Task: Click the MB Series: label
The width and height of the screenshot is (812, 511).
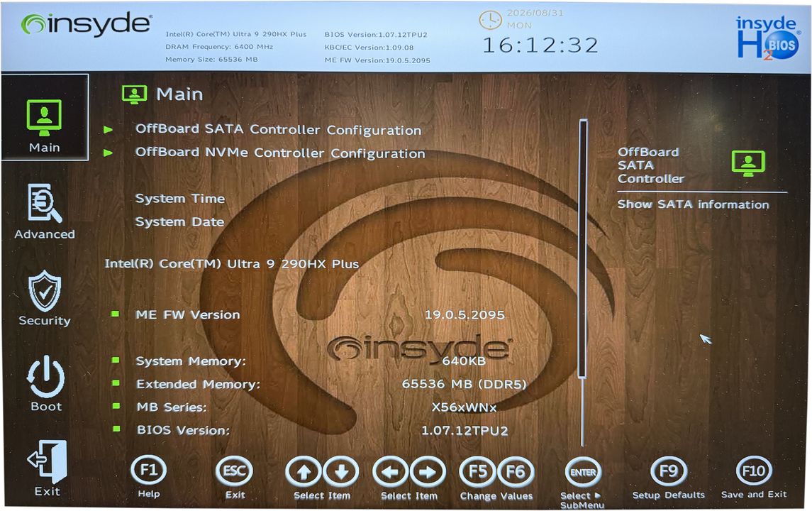Action: tap(172, 407)
